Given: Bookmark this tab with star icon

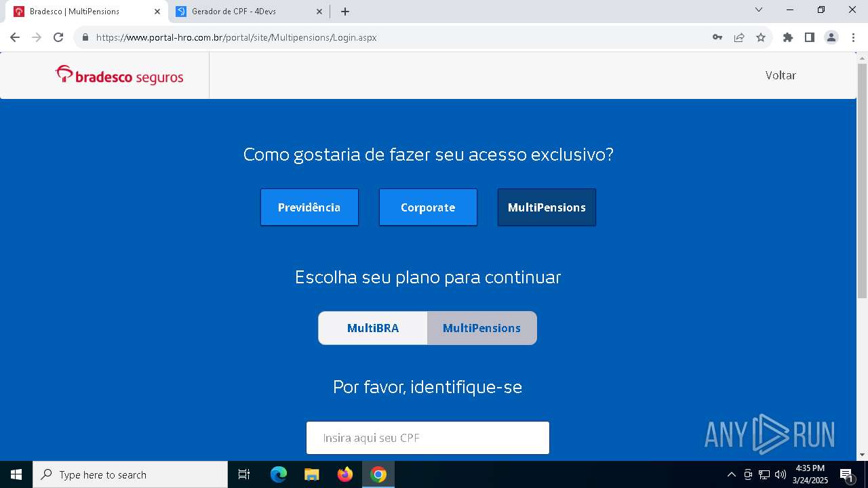Looking at the screenshot, I should 761,37.
